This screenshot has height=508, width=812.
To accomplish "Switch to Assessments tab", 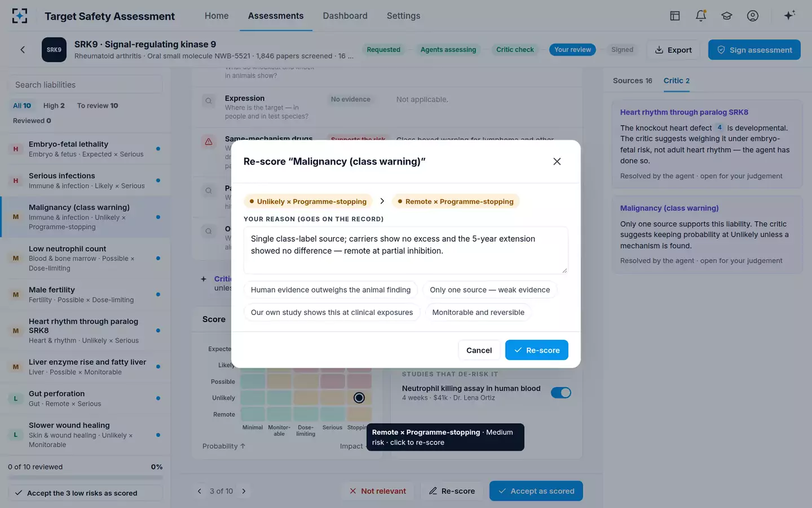I will (x=276, y=16).
